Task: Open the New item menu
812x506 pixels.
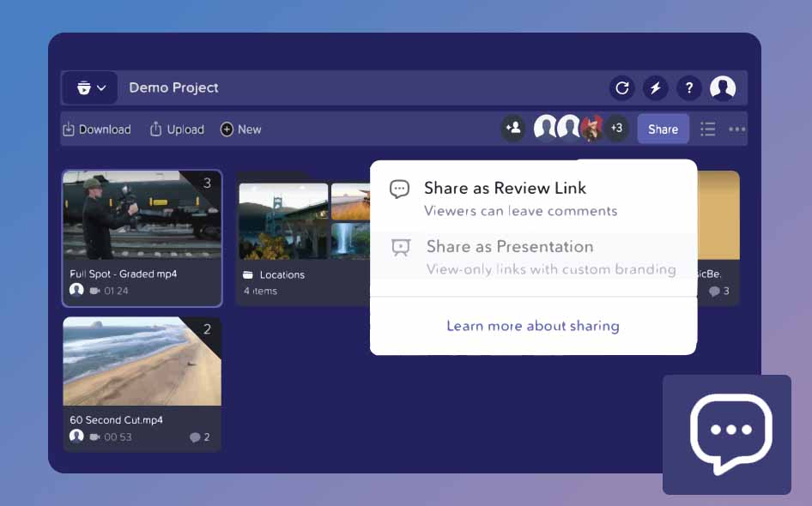Action: click(x=240, y=130)
